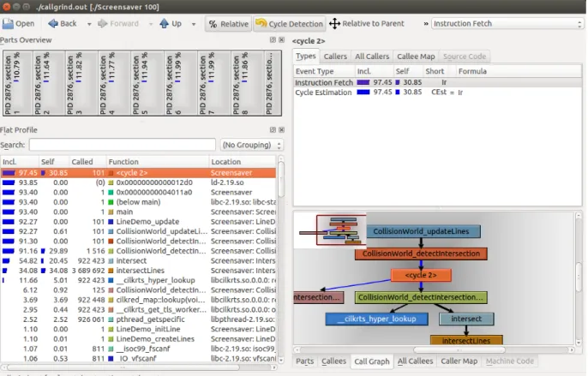Sort by the Function column header

(x=158, y=162)
